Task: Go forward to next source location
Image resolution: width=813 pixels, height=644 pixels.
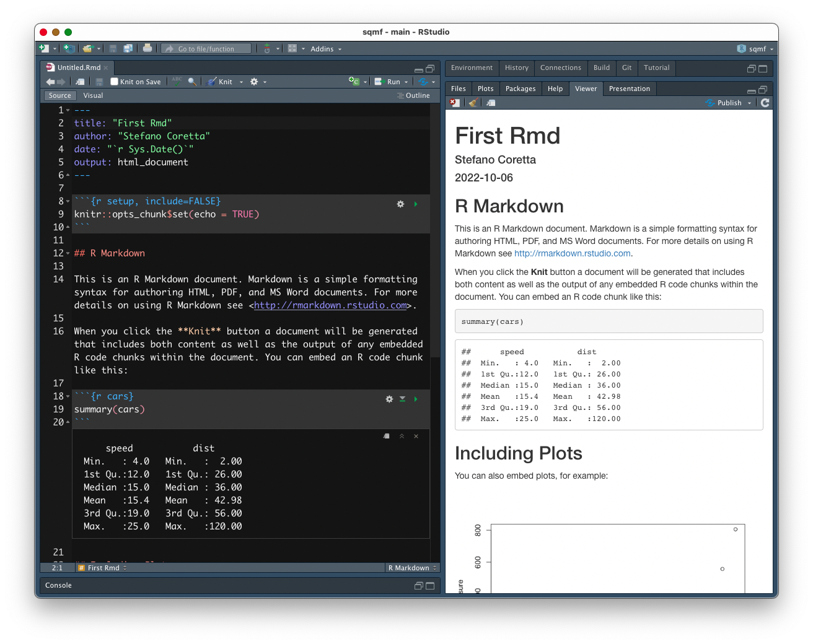Action: [x=61, y=82]
